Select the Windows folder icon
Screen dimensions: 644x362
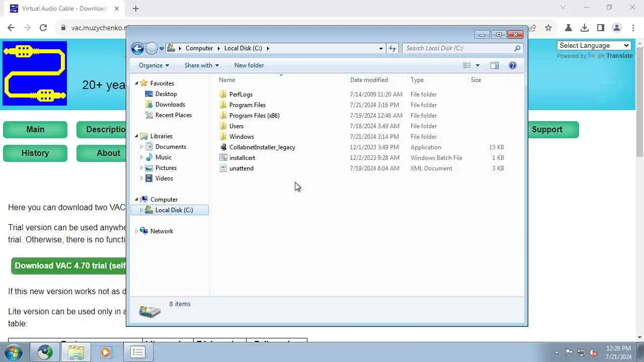click(223, 137)
